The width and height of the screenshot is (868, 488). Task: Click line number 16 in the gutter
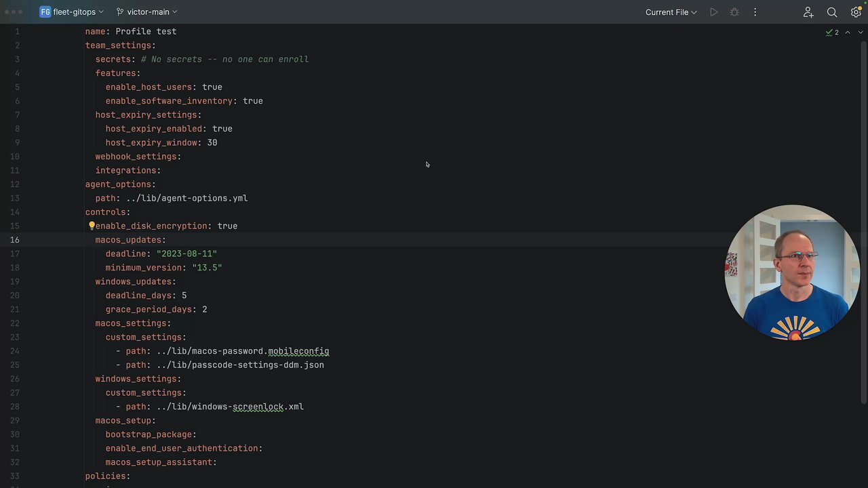(15, 240)
